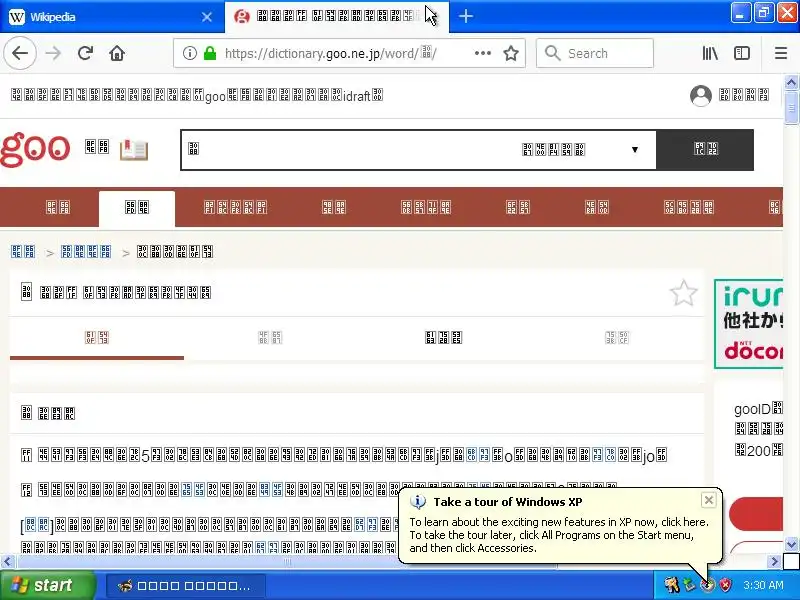This screenshot has width=800, height=600.
Task: Focus the goo dictionary search field
Action: click(347, 149)
